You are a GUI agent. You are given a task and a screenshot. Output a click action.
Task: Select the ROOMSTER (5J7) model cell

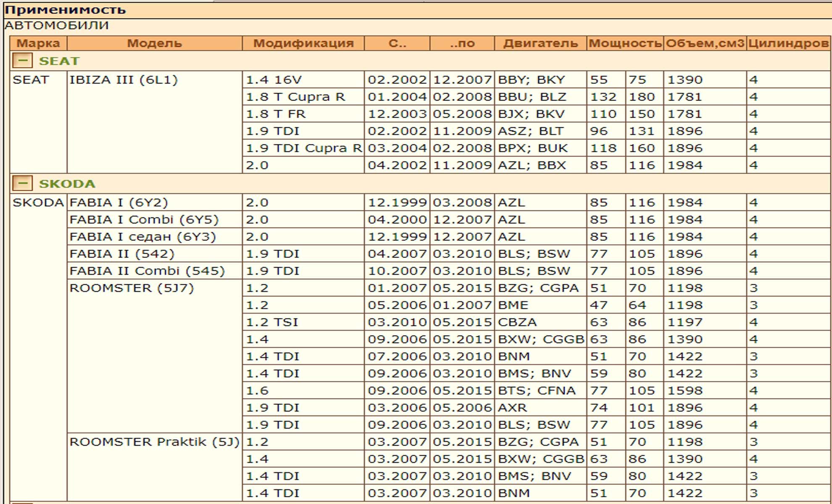[x=132, y=288]
